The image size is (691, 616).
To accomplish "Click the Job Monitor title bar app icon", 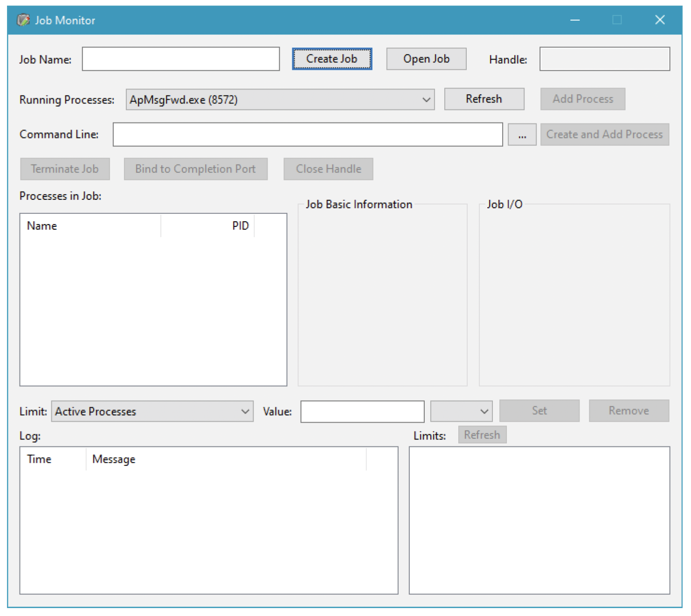I will pos(23,20).
